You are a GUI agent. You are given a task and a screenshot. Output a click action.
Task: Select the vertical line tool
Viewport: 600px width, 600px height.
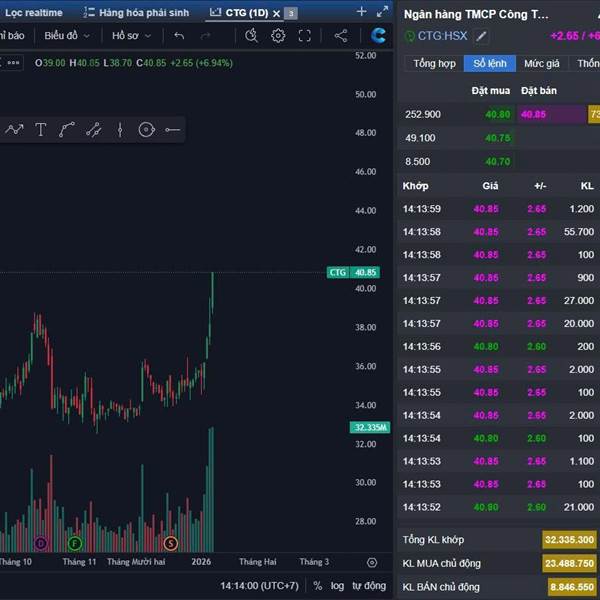120,130
